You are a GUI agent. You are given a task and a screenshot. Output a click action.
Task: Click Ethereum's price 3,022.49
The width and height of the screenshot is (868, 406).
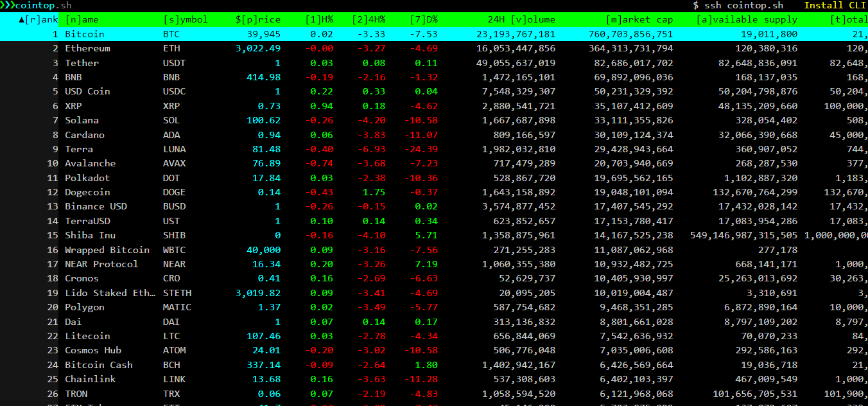258,48
